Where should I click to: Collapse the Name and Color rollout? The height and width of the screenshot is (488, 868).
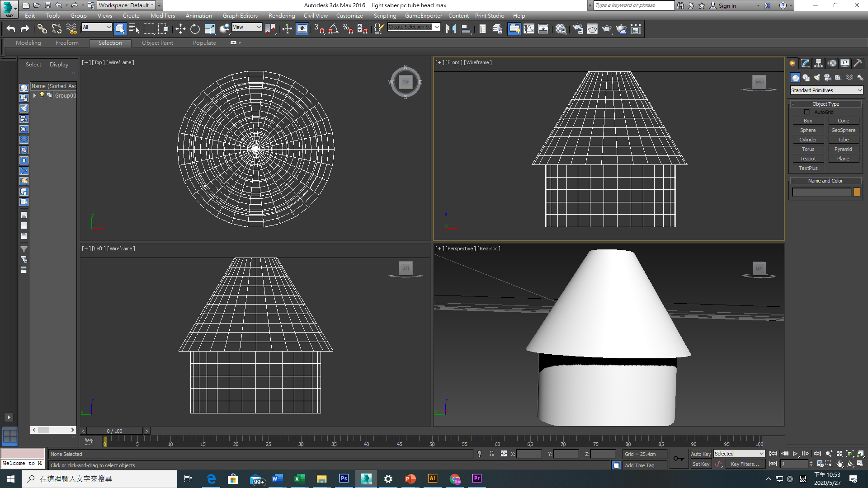[x=826, y=181]
